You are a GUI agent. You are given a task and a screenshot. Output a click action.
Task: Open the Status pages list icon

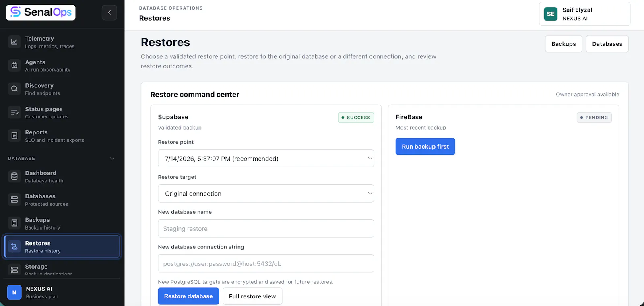pos(14,112)
